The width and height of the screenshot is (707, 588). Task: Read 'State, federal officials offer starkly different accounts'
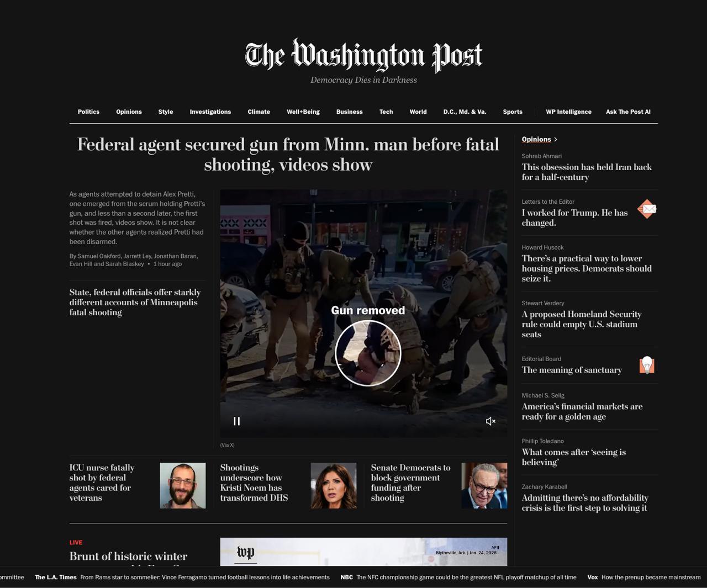tap(135, 303)
